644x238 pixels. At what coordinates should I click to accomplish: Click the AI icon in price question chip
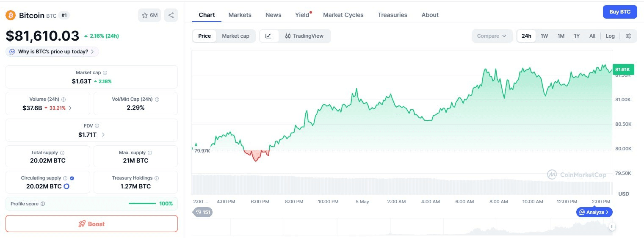12,52
